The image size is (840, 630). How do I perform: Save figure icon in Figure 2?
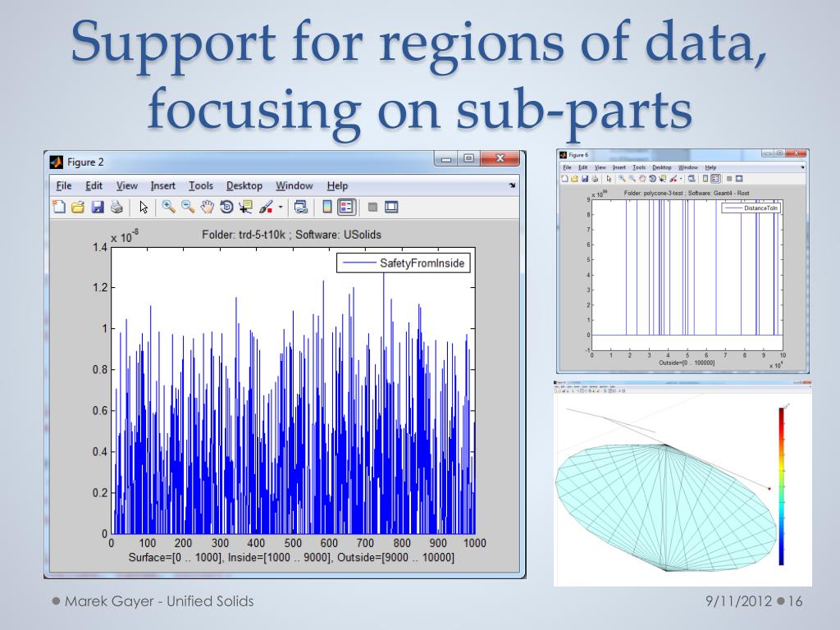[98, 207]
